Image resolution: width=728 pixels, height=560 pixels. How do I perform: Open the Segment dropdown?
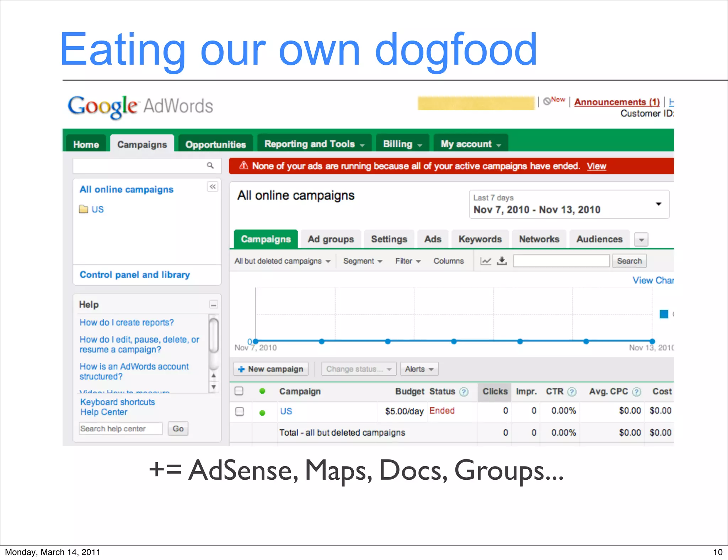pos(363,261)
